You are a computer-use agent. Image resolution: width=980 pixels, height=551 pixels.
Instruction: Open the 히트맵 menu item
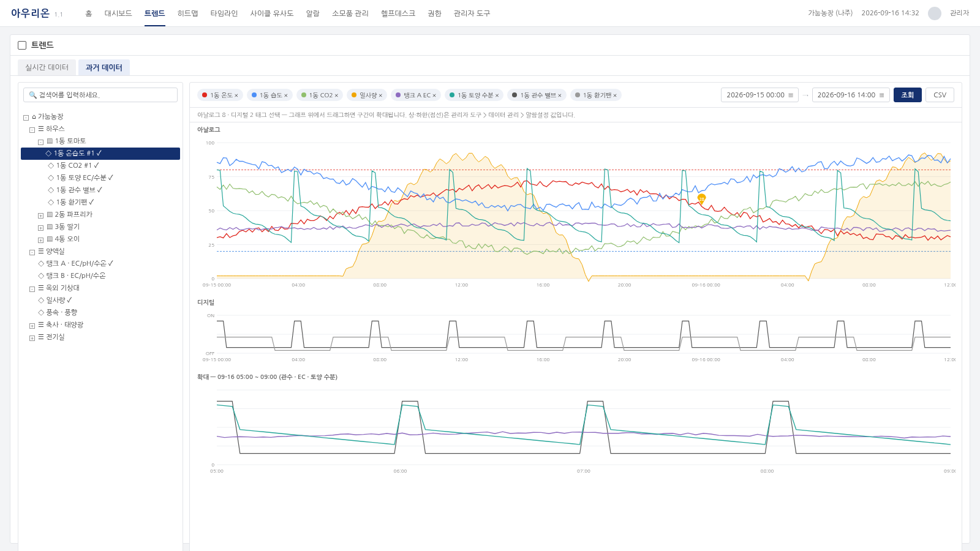pyautogui.click(x=187, y=13)
